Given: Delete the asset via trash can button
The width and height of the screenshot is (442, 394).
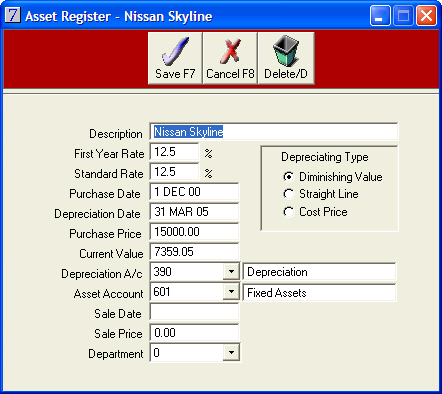Looking at the screenshot, I should [286, 58].
